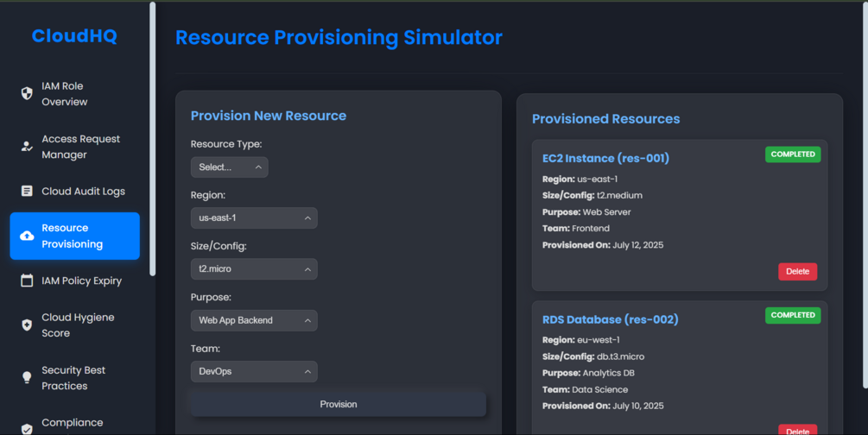
Task: Open the Size/Config dropdown showing t2.micro
Action: [253, 269]
